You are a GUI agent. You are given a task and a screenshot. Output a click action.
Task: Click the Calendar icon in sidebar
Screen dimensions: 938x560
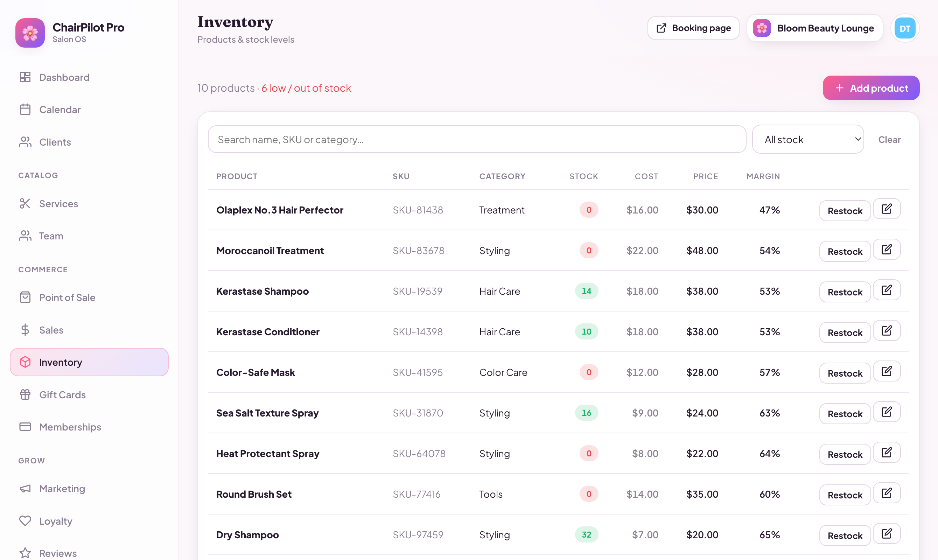pyautogui.click(x=25, y=110)
